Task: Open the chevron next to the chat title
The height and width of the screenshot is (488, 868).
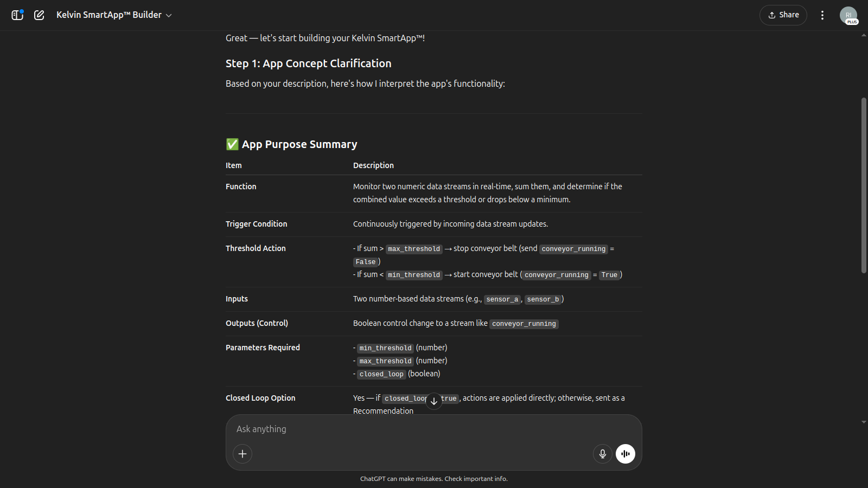Action: (169, 15)
